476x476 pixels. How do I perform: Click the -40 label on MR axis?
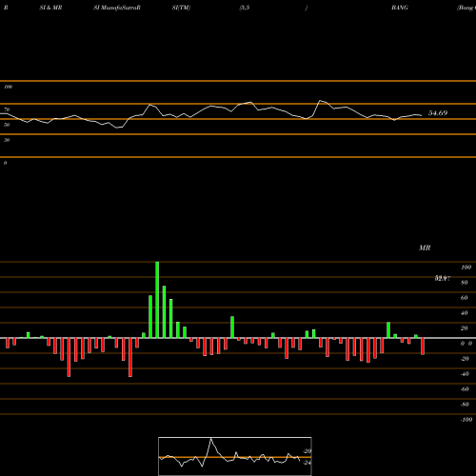point(465,374)
